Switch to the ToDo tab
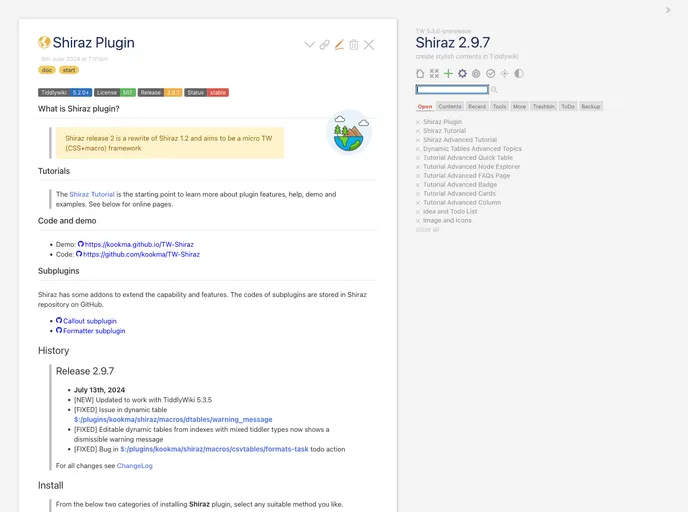 (x=568, y=107)
